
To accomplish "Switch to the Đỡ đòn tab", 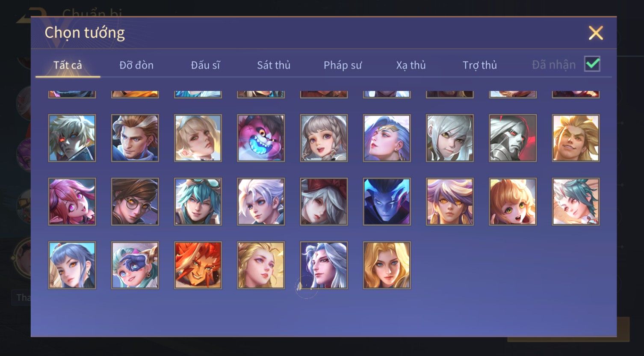I will tap(136, 65).
